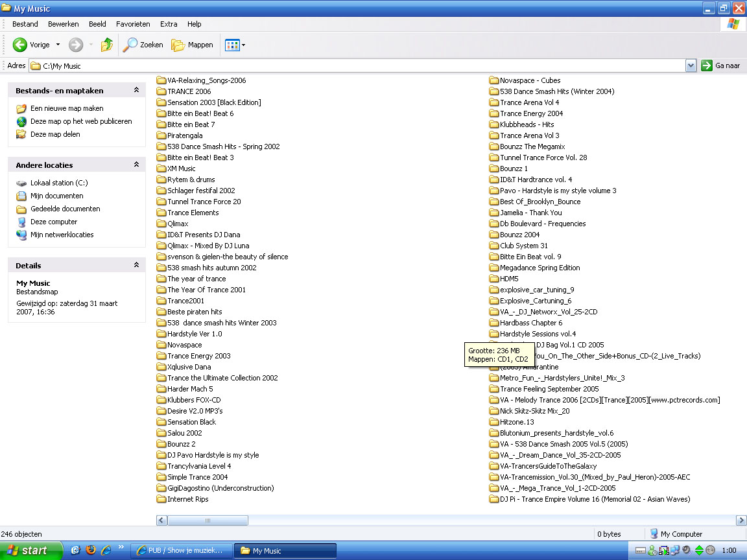Select folder Jamelia - Thank You
Screen dimensions: 747x560
click(x=525, y=213)
